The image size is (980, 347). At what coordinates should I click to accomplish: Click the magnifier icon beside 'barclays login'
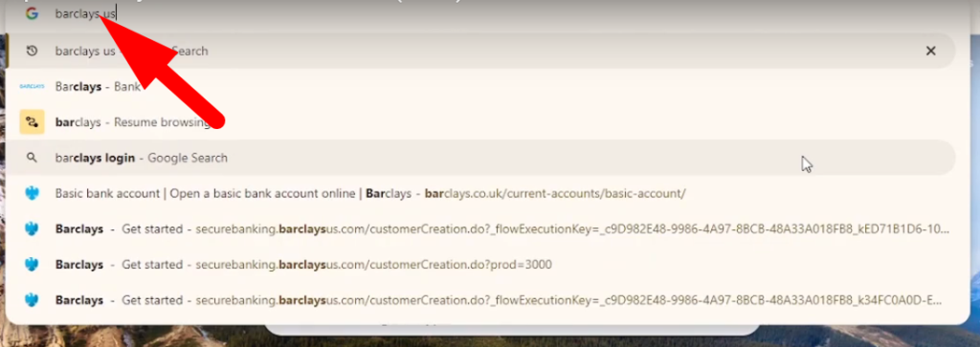32,158
